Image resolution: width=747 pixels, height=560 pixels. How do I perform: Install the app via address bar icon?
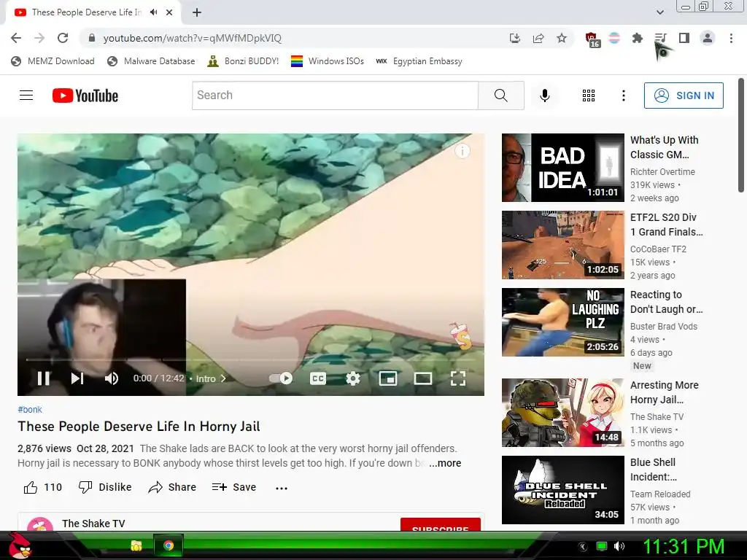514,38
